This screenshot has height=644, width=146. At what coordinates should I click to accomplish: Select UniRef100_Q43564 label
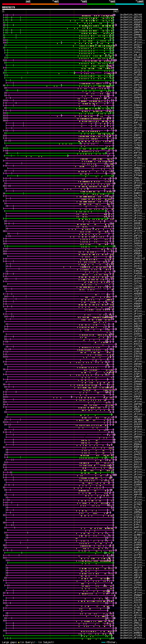coord(131,47)
